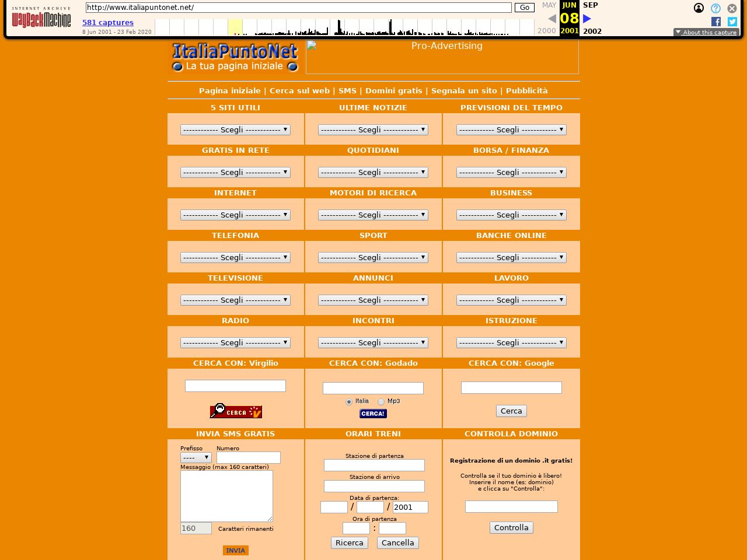Screen dimensions: 747x560
Task: Go to next capture arrow
Action: [x=587, y=19]
